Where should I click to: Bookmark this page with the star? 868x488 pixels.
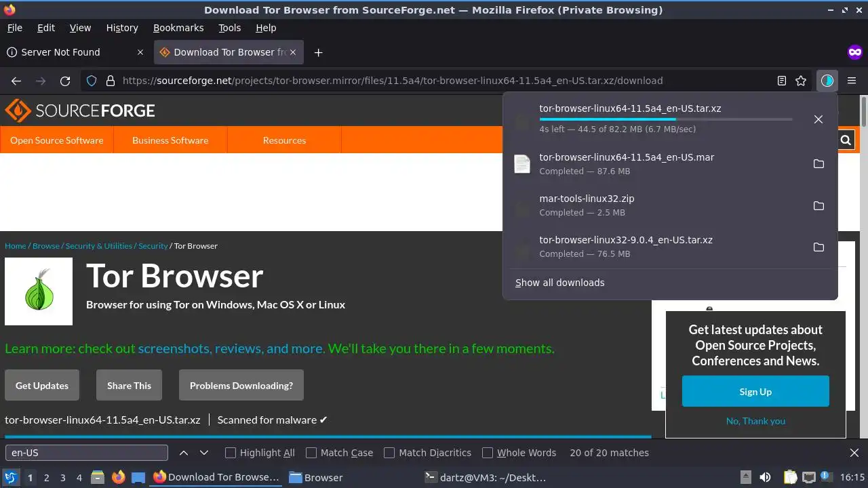(x=801, y=81)
